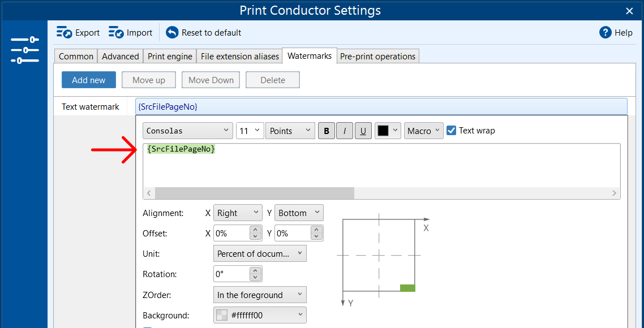Open the ZOrder foreground dropdown
This screenshot has width=644, height=328.
[x=260, y=295]
